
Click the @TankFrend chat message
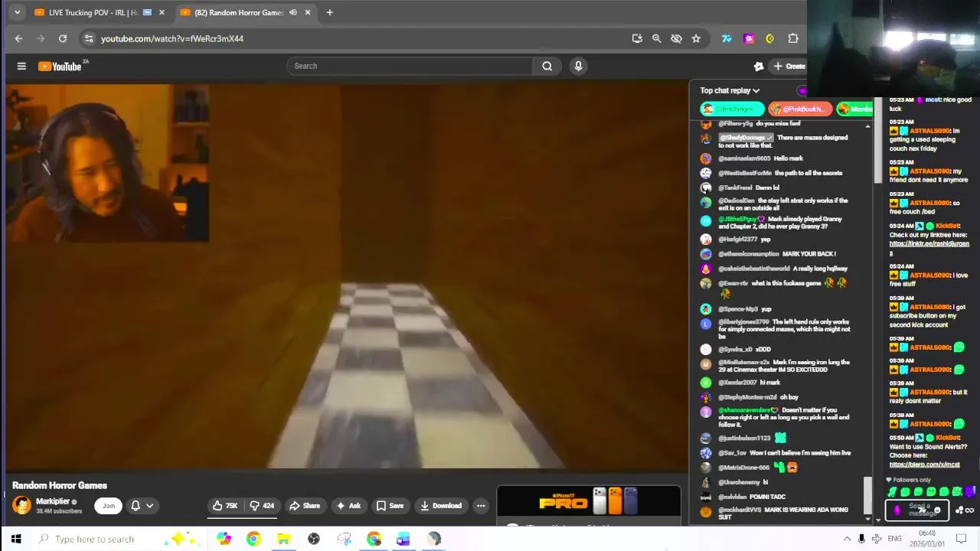748,187
